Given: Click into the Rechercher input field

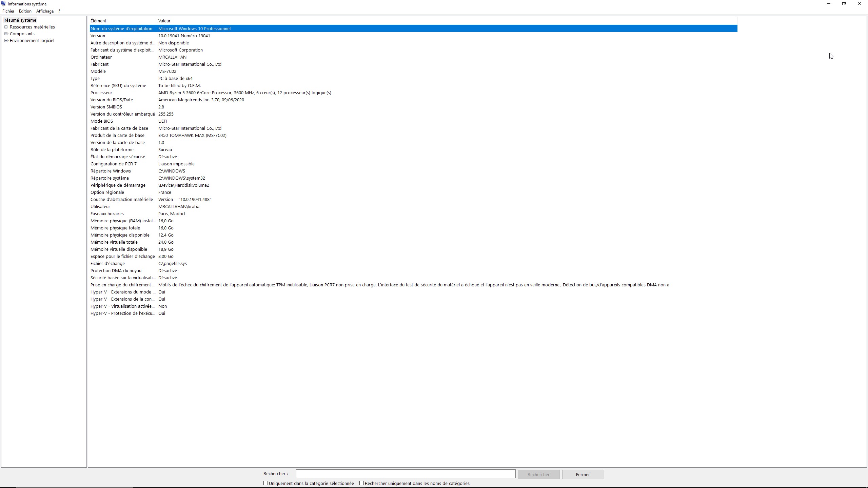Looking at the screenshot, I should (x=406, y=474).
